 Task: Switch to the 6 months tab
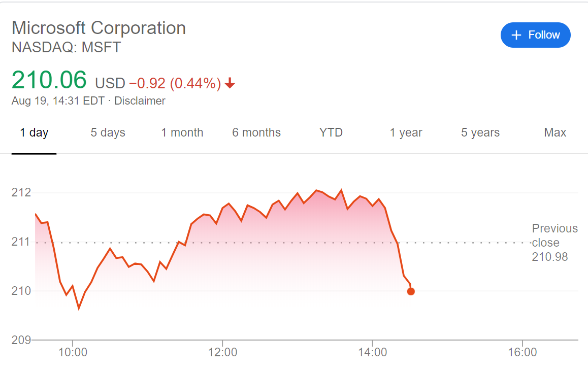(x=256, y=132)
